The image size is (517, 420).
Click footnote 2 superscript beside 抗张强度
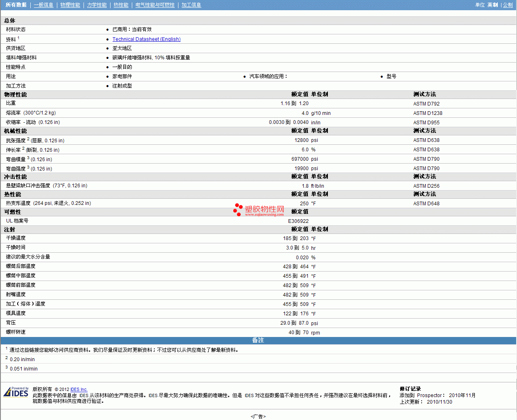(28, 139)
